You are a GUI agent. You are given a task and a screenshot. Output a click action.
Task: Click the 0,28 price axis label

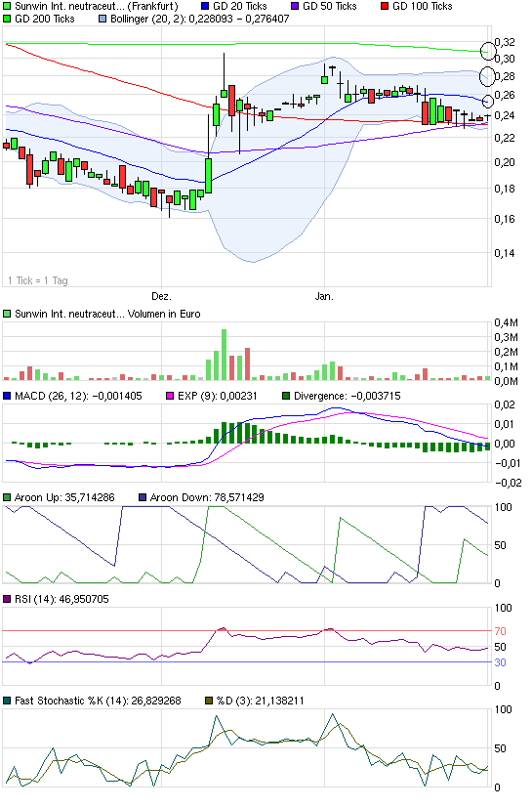(505, 76)
